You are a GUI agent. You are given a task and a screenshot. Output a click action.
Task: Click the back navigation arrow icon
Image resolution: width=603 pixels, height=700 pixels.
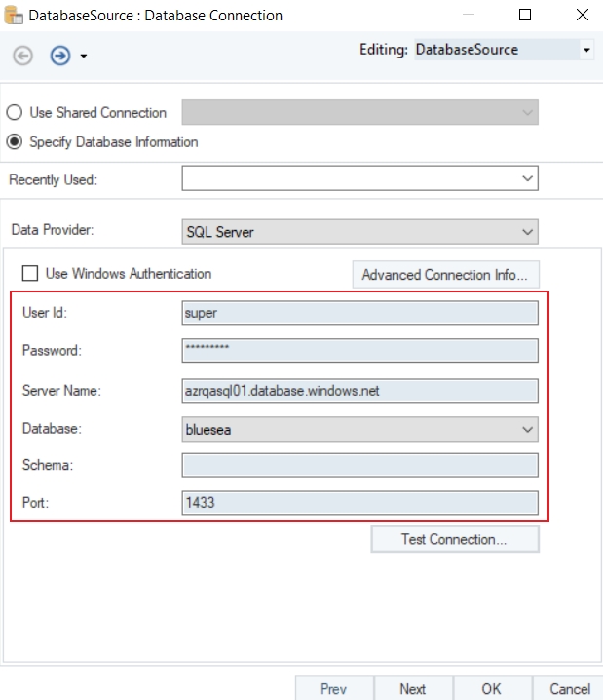[x=22, y=56]
